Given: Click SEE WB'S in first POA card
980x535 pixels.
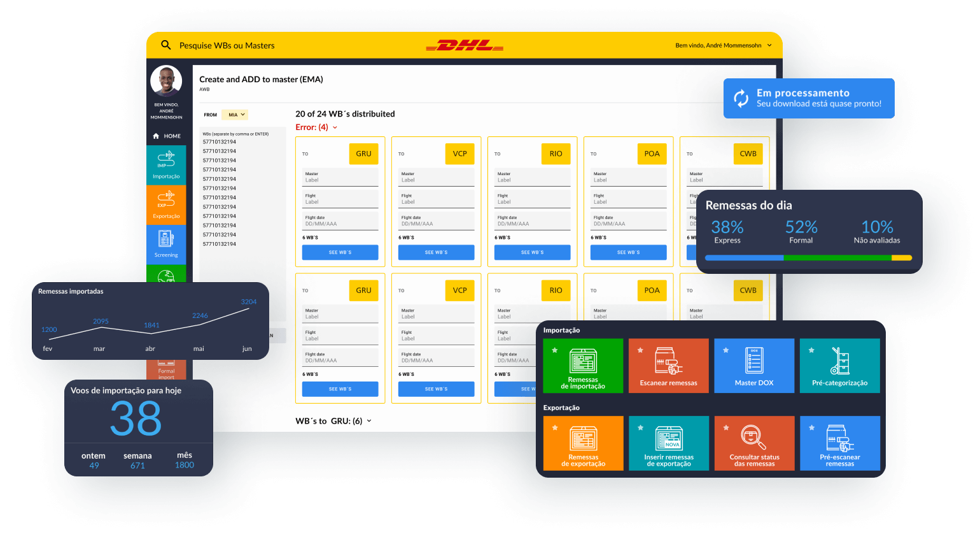Looking at the screenshot, I should click(x=628, y=252).
